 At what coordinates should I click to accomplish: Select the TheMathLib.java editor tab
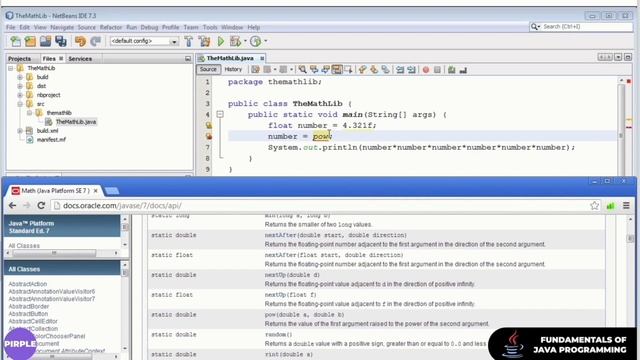tap(230, 58)
